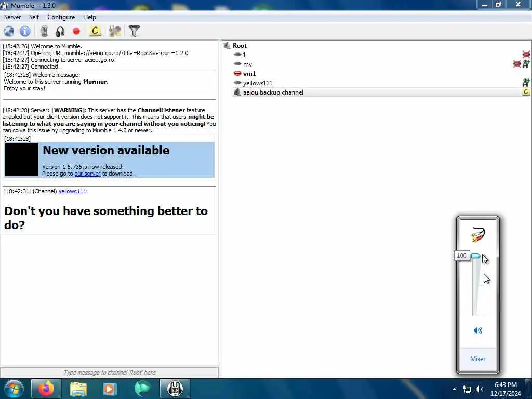Image resolution: width=532 pixels, height=399 pixels.
Task: Click the audio device icon in volume popup
Action: tap(478, 234)
